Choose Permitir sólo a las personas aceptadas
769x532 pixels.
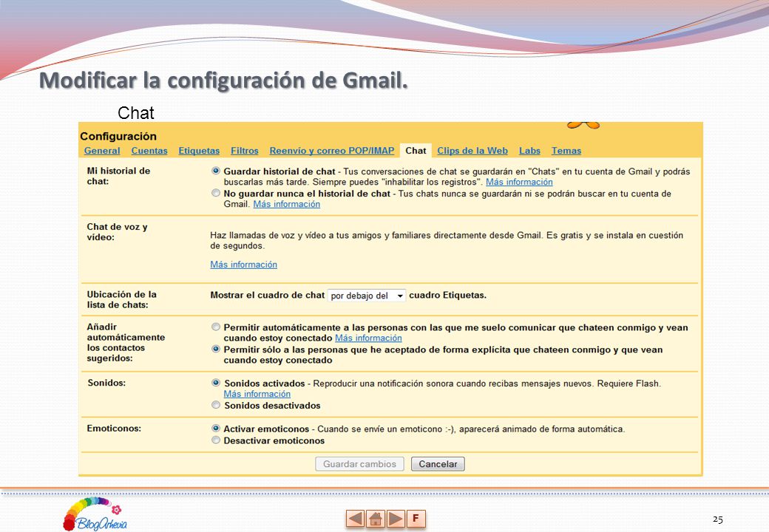(216, 349)
